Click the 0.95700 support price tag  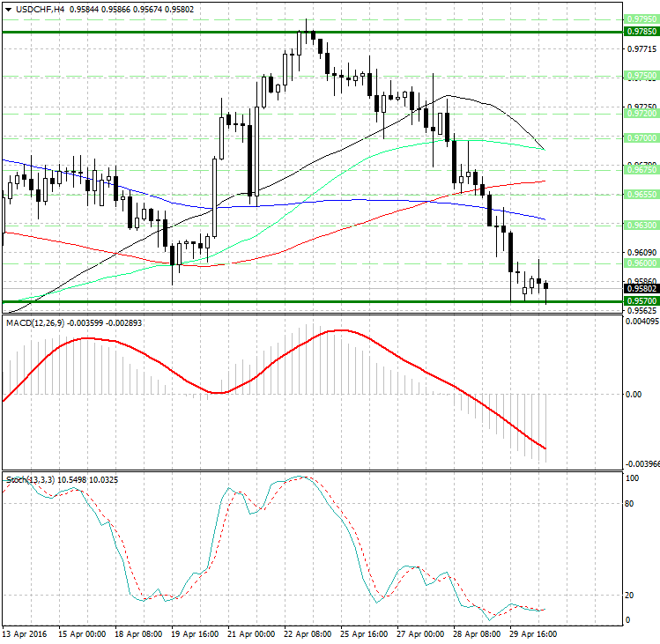[x=641, y=301]
